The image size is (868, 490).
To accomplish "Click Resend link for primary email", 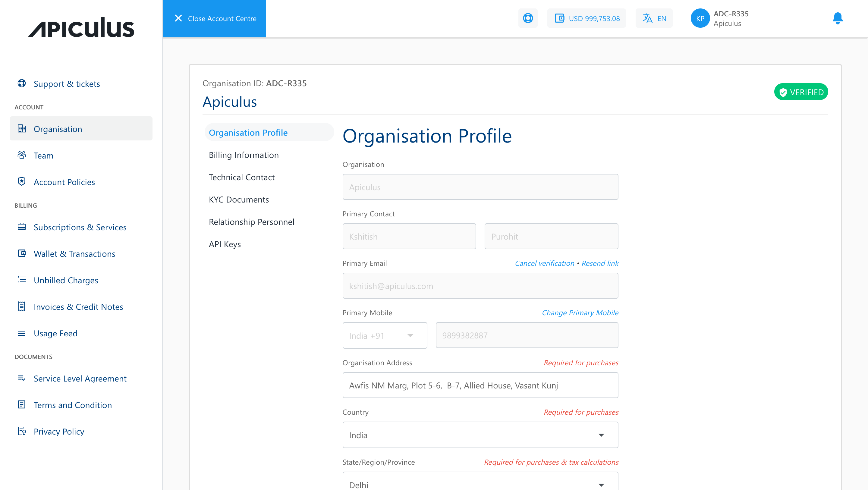I will pyautogui.click(x=600, y=263).
